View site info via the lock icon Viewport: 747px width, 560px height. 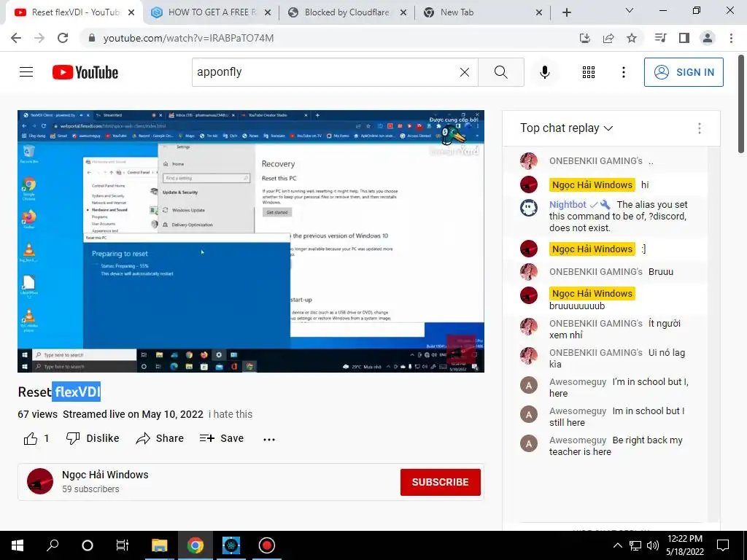(x=92, y=38)
